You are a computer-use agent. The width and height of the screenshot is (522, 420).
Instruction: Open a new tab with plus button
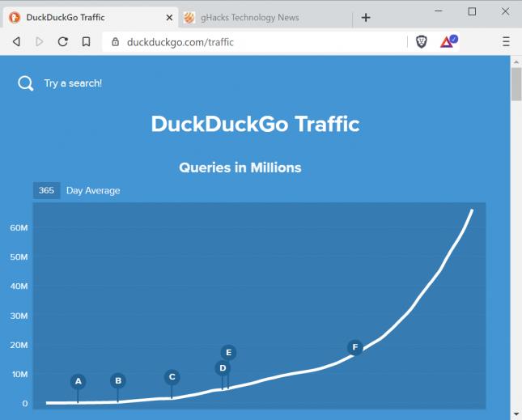(x=366, y=17)
